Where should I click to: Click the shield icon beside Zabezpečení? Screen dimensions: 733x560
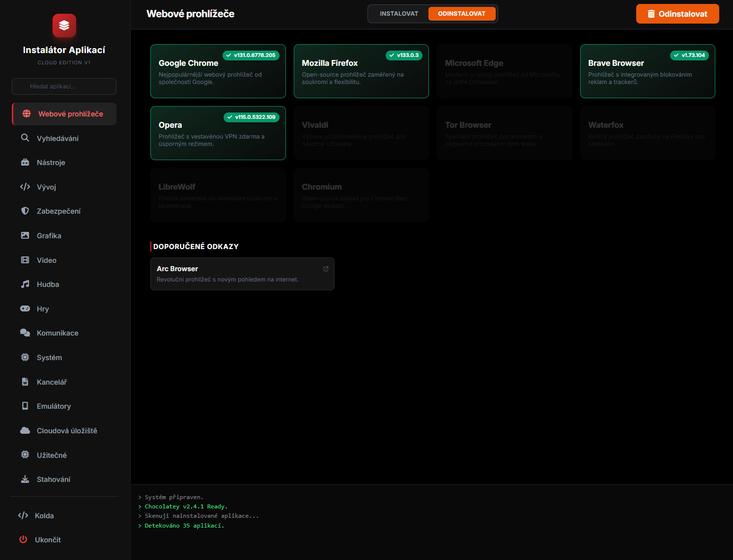tap(25, 211)
